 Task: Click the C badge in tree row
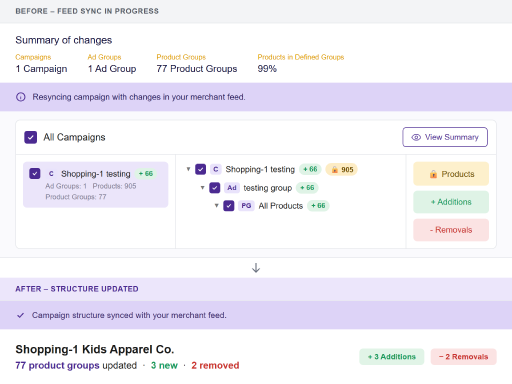tap(216, 169)
